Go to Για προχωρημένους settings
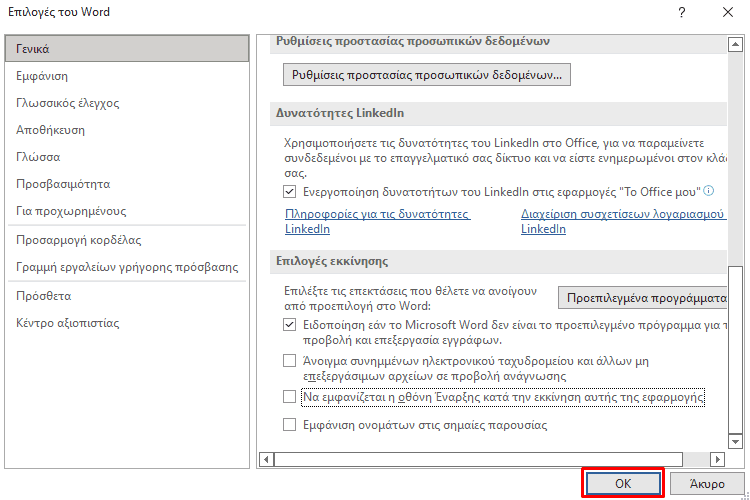The width and height of the screenshot is (750, 500). [70, 211]
